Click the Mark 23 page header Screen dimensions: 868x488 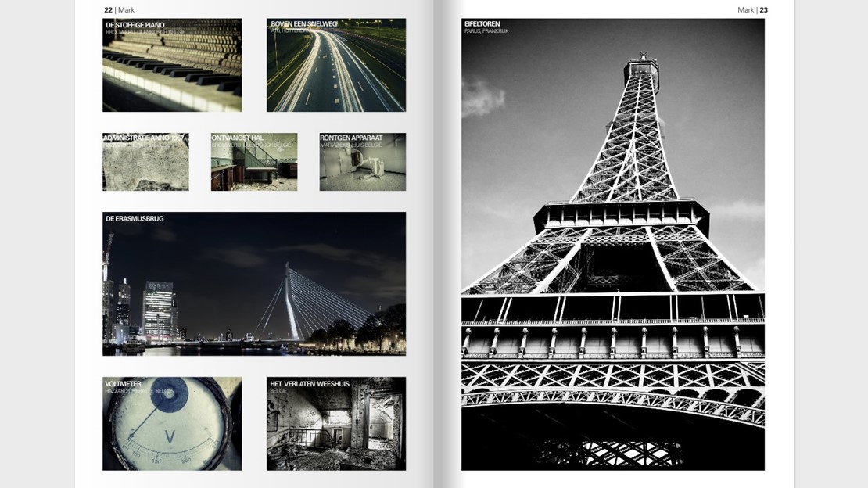point(752,10)
